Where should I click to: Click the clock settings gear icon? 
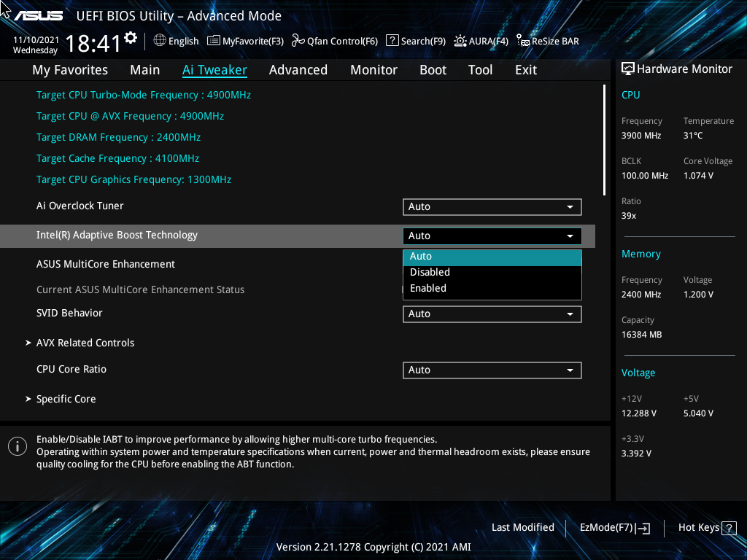coord(131,37)
